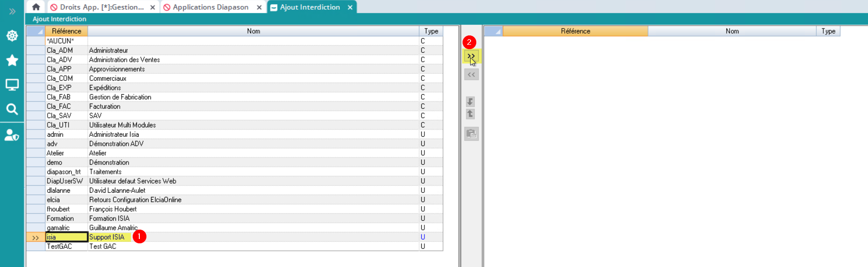Screen dimensions: 868x267
Task: Select all via left table corner cell
Action: point(35,31)
